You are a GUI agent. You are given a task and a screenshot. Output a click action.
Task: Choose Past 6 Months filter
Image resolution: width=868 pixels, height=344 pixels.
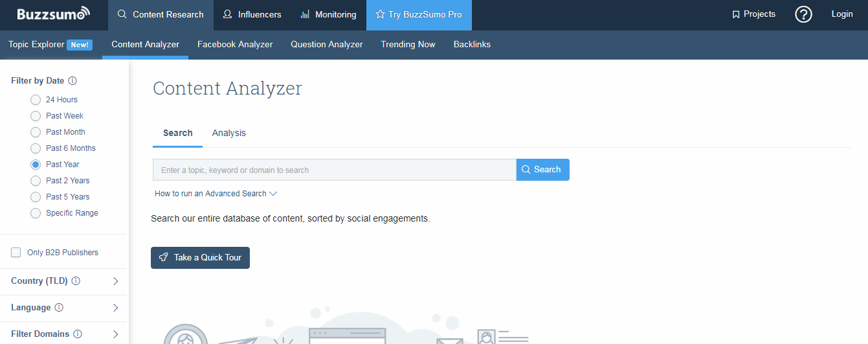36,148
